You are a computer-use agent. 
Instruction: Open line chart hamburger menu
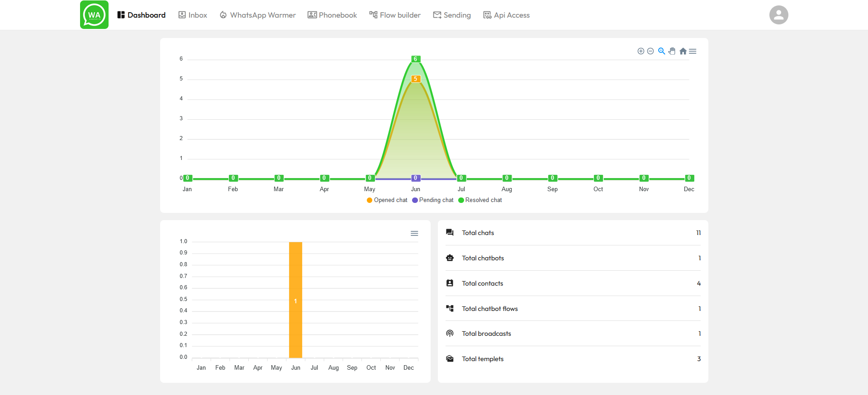693,51
